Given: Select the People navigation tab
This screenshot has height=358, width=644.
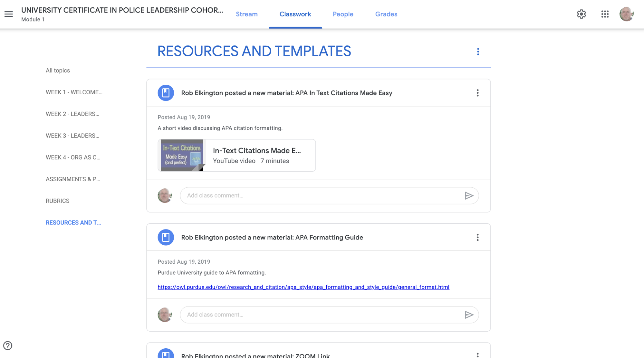Looking at the screenshot, I should (343, 14).
